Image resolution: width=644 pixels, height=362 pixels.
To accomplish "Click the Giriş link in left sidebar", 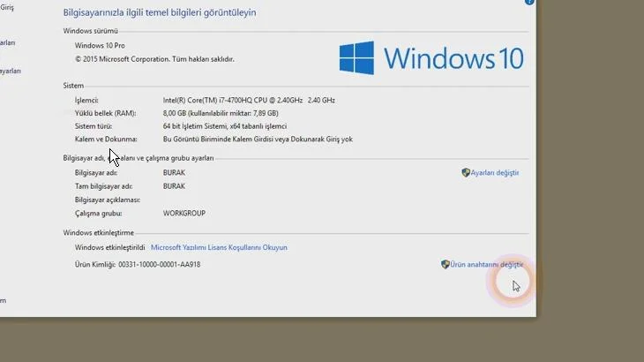I will pos(5,9).
